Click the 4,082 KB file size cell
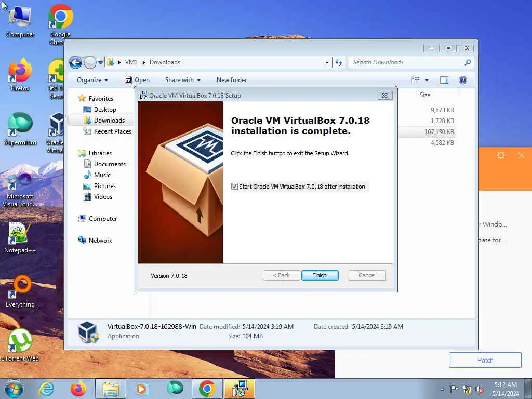 pyautogui.click(x=442, y=142)
